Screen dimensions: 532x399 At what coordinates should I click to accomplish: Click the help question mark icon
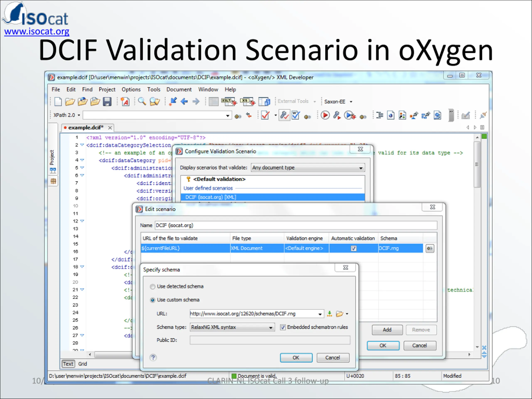point(153,357)
